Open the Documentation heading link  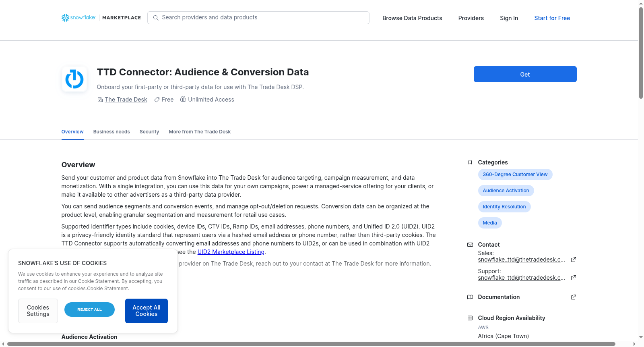click(499, 297)
